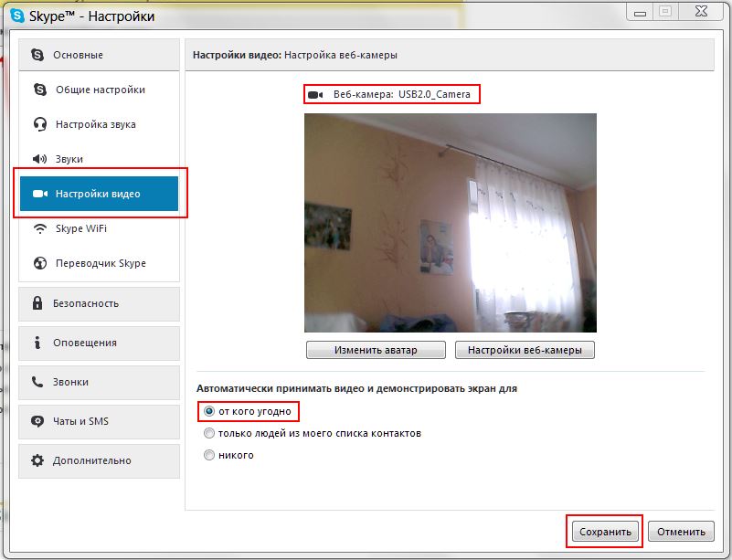This screenshot has width=732, height=560.
Task: Open Настройки веб-камеры button
Action: pyautogui.click(x=525, y=350)
